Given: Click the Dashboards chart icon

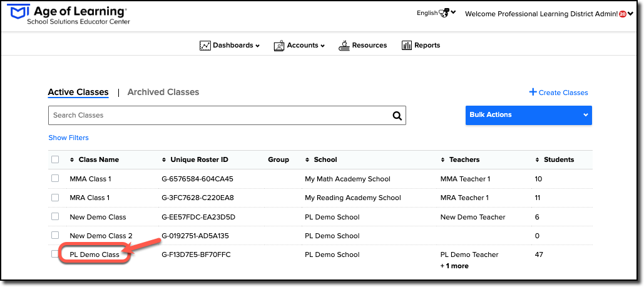Looking at the screenshot, I should tap(205, 46).
